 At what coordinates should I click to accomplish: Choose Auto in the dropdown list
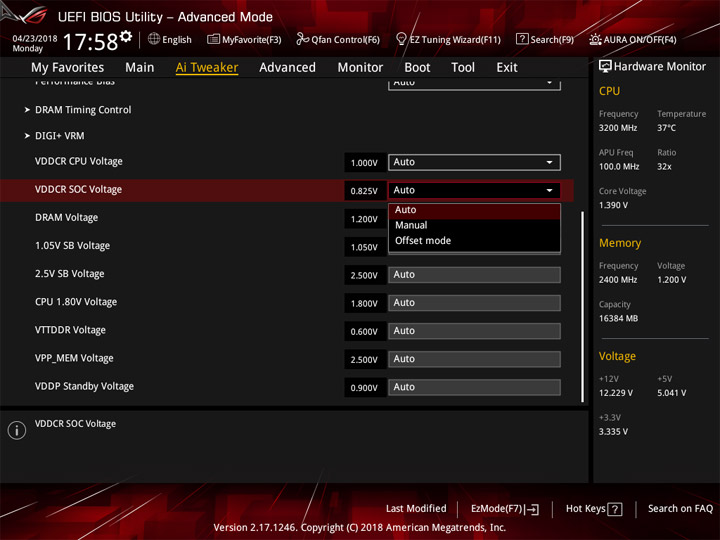[474, 210]
